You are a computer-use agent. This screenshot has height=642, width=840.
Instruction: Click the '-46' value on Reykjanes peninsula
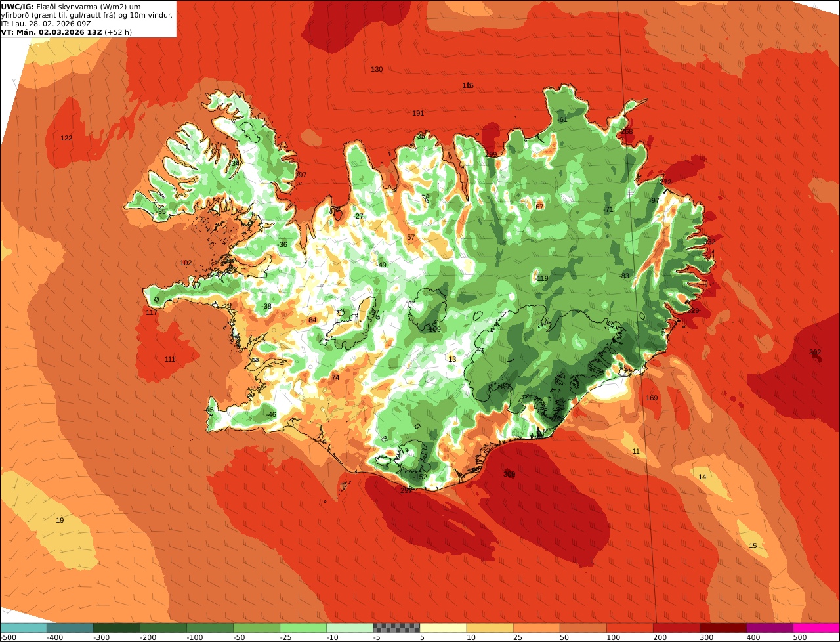pyautogui.click(x=271, y=415)
